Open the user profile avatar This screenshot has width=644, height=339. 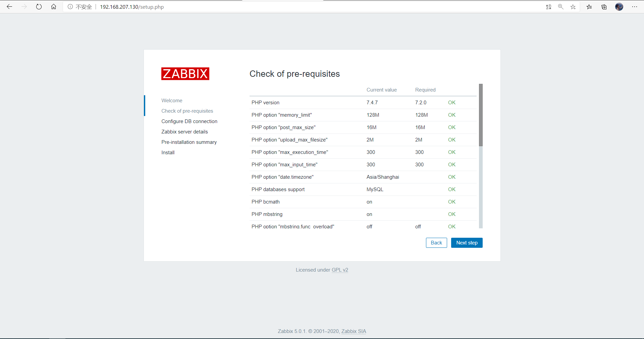[619, 7]
